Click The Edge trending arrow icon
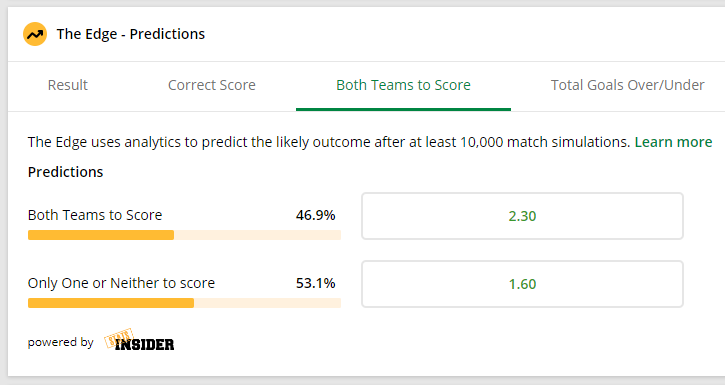725x385 pixels. 35,34
